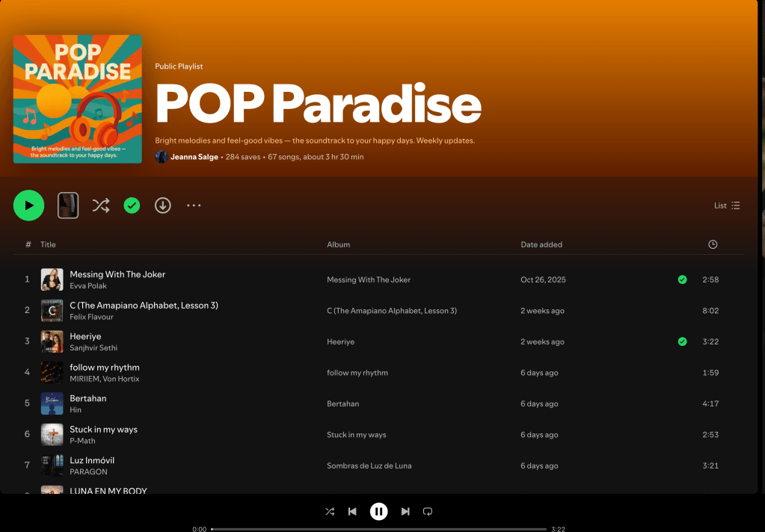Screen dimensions: 765x532
Task: Toggle the liked checkmark on Messing With The Joker
Action: 683,279
